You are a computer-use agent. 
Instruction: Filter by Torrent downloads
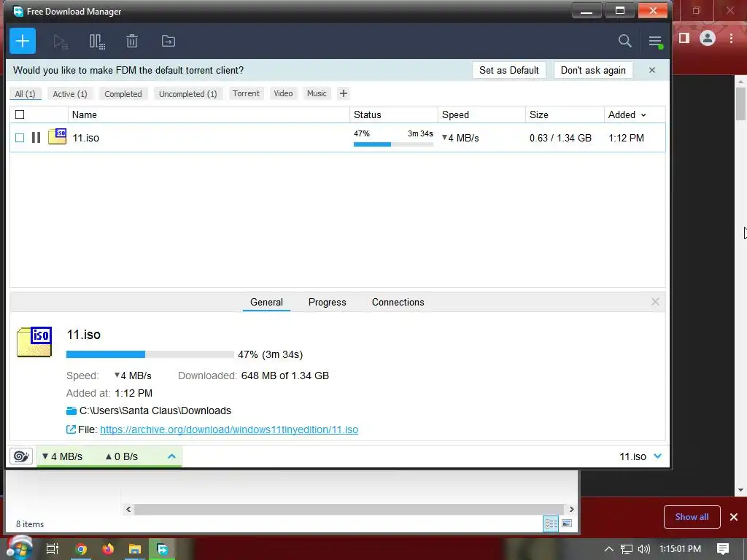point(246,93)
